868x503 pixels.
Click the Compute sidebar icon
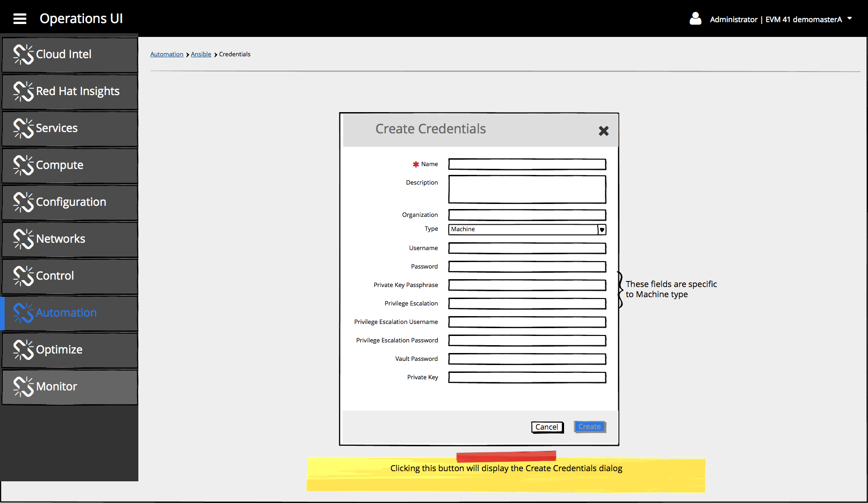(24, 165)
